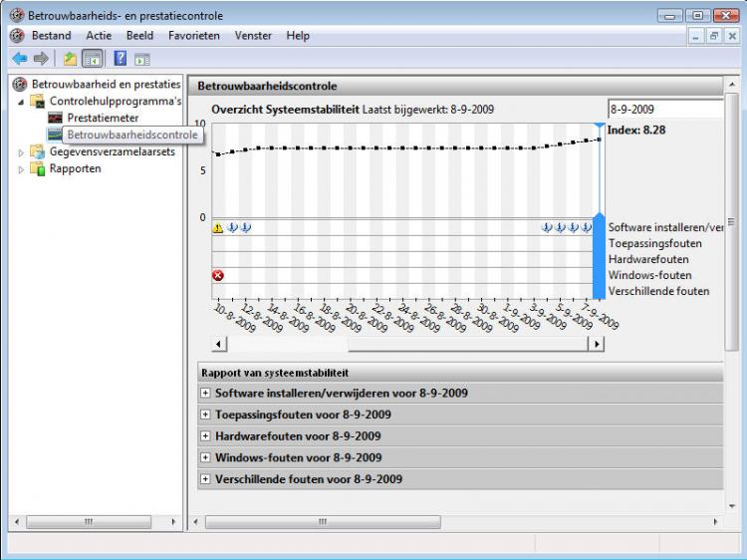Click the Rapporten folder icon

(38, 168)
